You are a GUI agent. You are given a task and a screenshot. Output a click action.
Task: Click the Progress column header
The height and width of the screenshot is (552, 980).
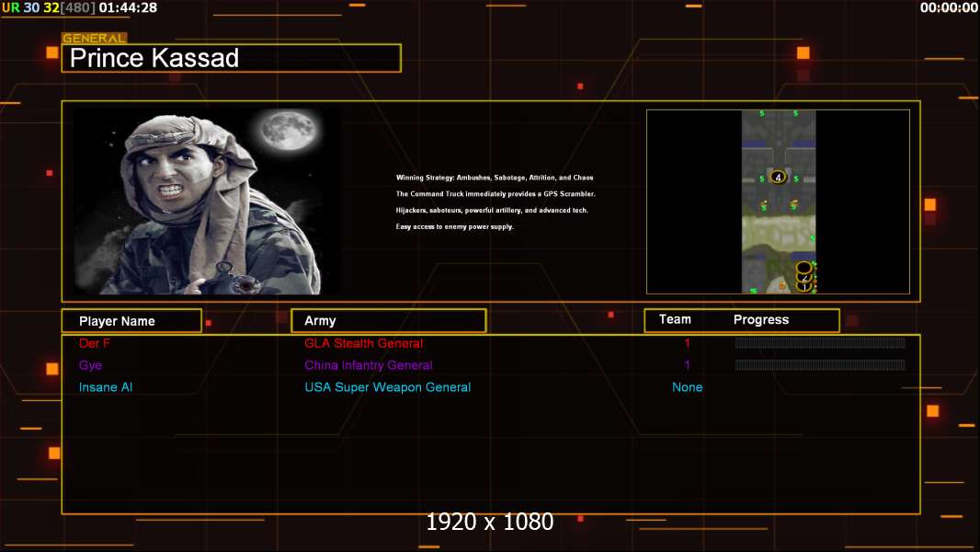coord(760,319)
